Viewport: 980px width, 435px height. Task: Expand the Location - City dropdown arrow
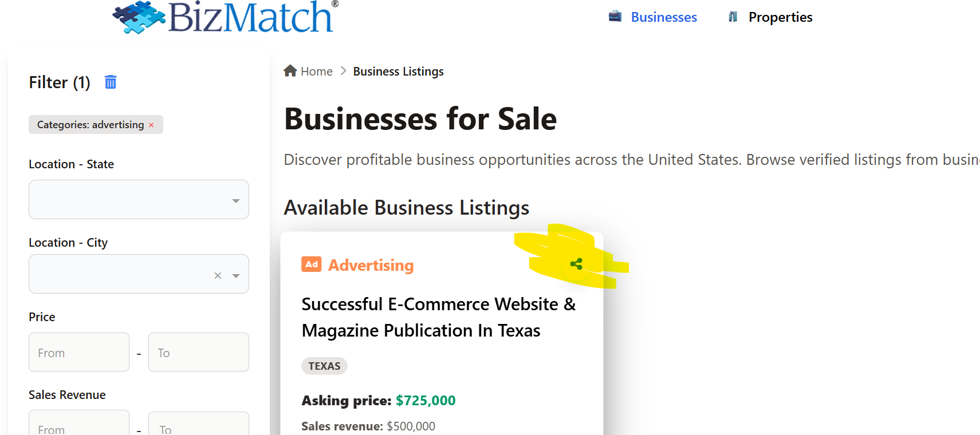pos(236,275)
